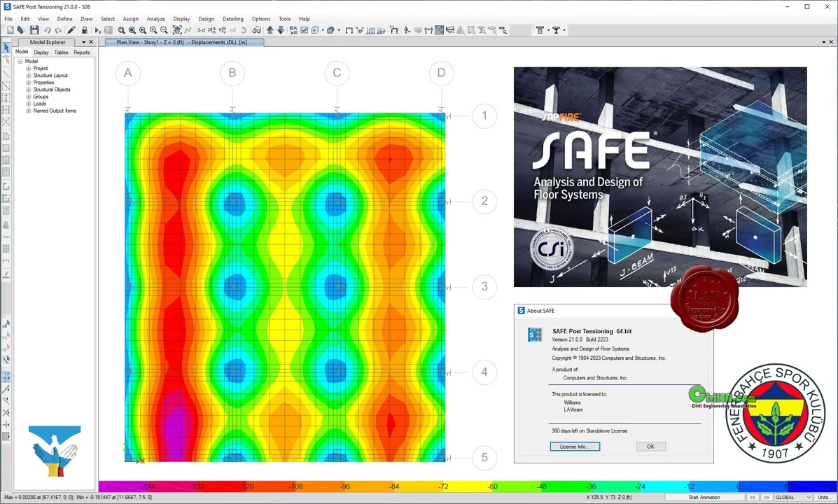Open the GLOBAL coordinate system dropdown
838x504 pixels.
pos(793,498)
